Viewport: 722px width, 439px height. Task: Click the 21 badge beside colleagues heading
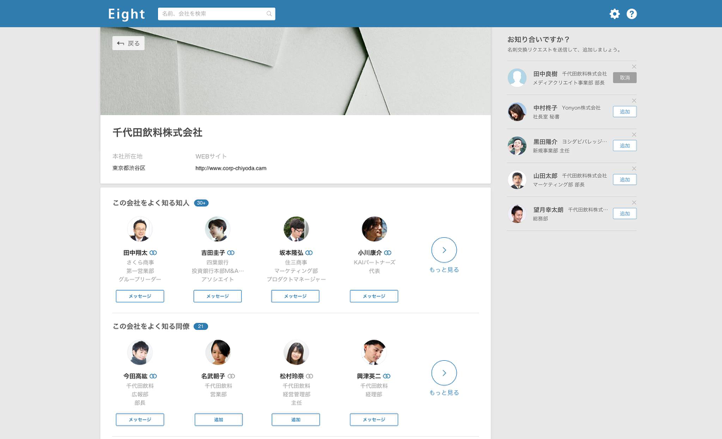point(201,327)
